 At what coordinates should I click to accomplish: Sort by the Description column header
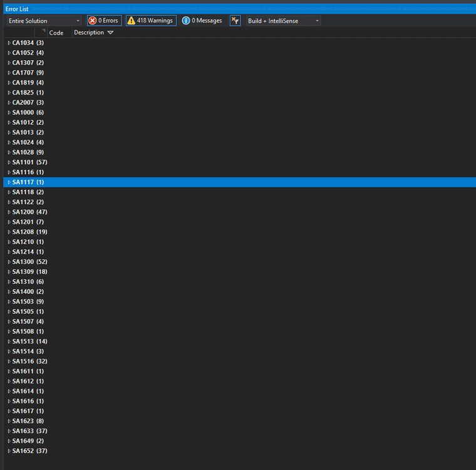point(89,32)
